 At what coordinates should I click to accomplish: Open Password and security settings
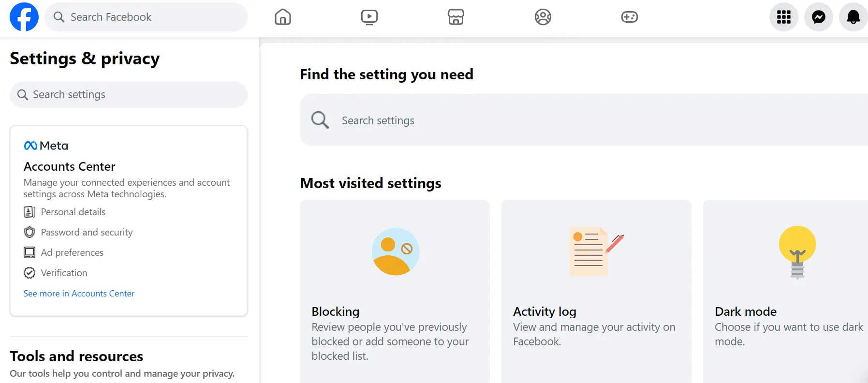coord(87,232)
